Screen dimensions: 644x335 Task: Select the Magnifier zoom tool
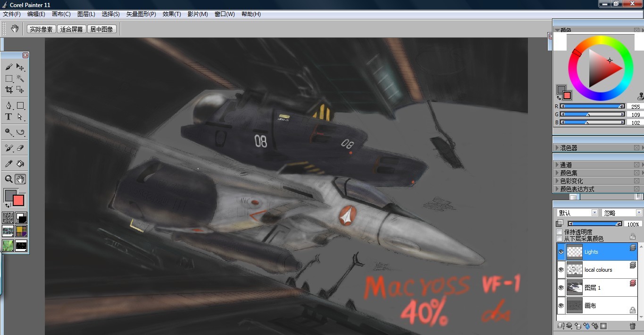click(9, 179)
